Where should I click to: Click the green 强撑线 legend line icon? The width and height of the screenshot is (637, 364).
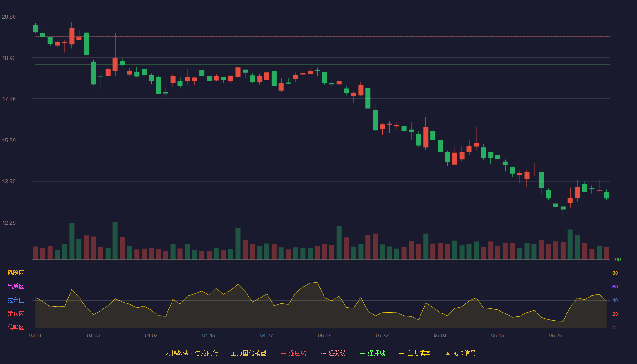click(363, 353)
